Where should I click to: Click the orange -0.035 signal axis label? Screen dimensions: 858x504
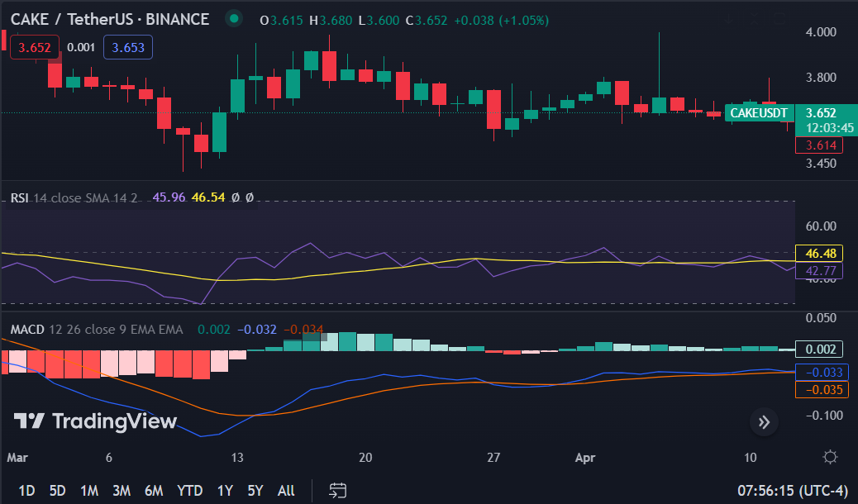[x=822, y=390]
